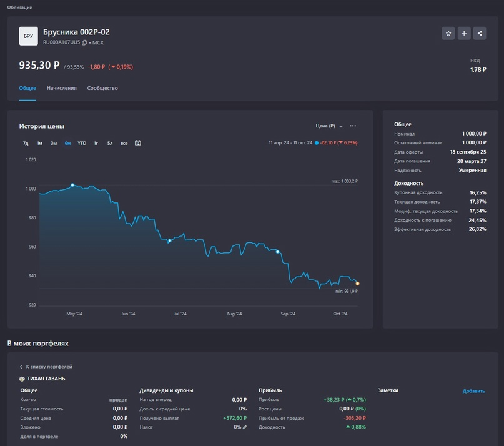Image resolution: width=504 pixels, height=446 pixels.
Task: Select the 7д chart period
Action: point(26,143)
